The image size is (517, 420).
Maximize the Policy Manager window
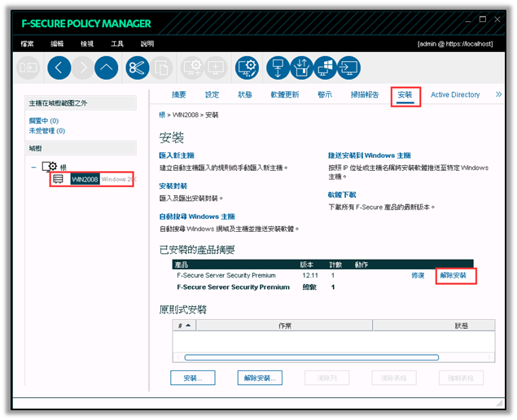tap(482, 20)
